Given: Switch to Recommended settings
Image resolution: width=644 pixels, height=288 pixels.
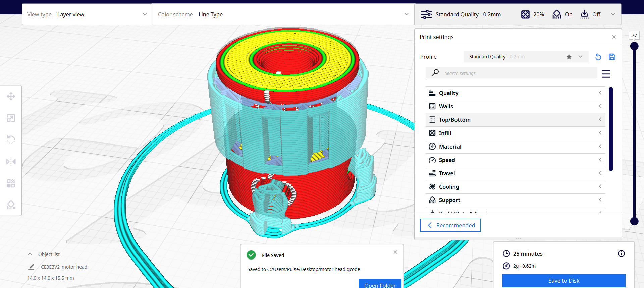Looking at the screenshot, I should pyautogui.click(x=450, y=225).
